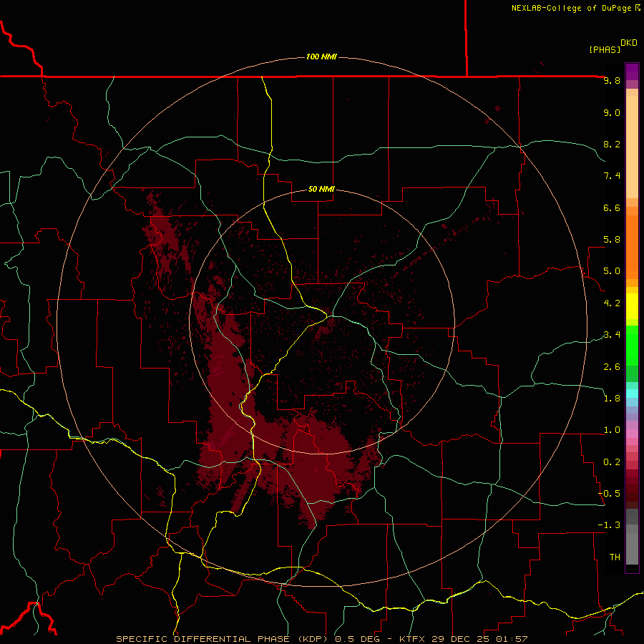Click the NEXLAB-College of DuPage credit text
The image size is (644, 644).
pyautogui.click(x=571, y=8)
